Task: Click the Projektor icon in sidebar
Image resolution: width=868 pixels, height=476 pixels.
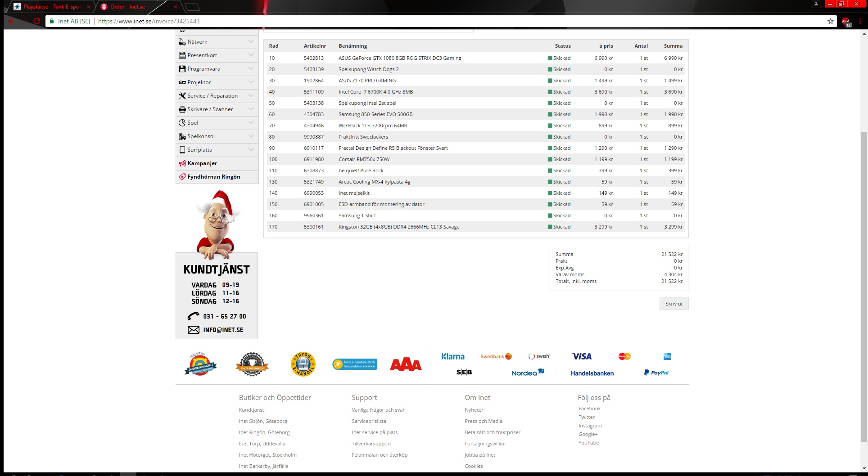Action: pos(182,82)
